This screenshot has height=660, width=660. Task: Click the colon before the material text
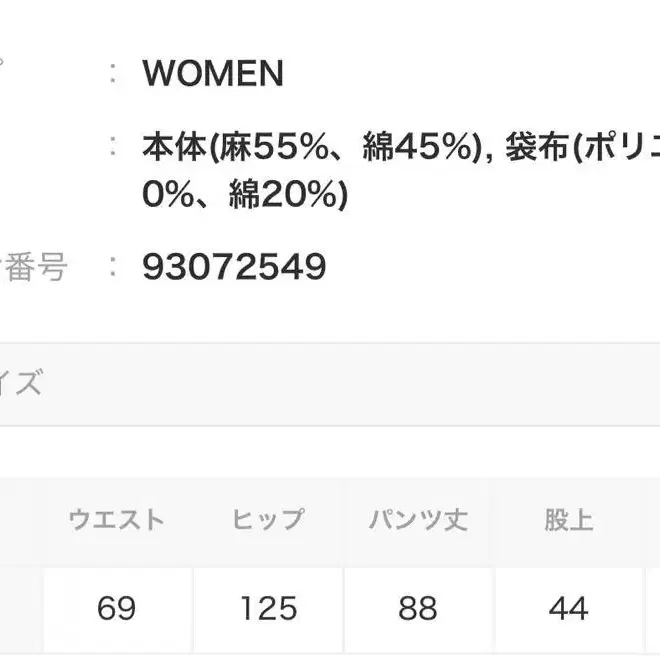[116, 147]
